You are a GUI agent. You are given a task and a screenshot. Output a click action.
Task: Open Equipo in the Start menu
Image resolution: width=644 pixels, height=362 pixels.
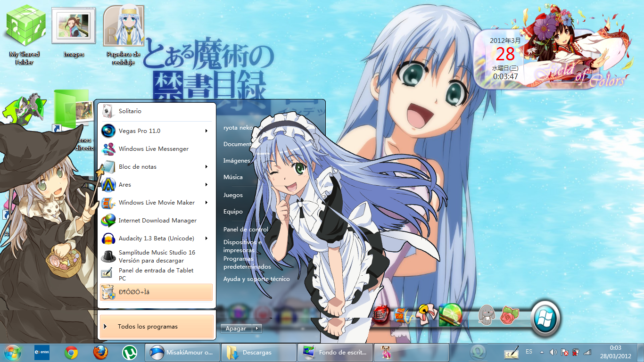(x=233, y=212)
